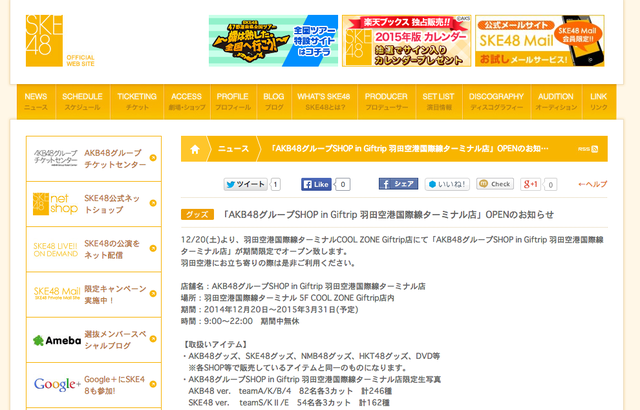Viewport: 640px width, 410px height.
Task: Click the mixi Check button
Action: click(495, 184)
